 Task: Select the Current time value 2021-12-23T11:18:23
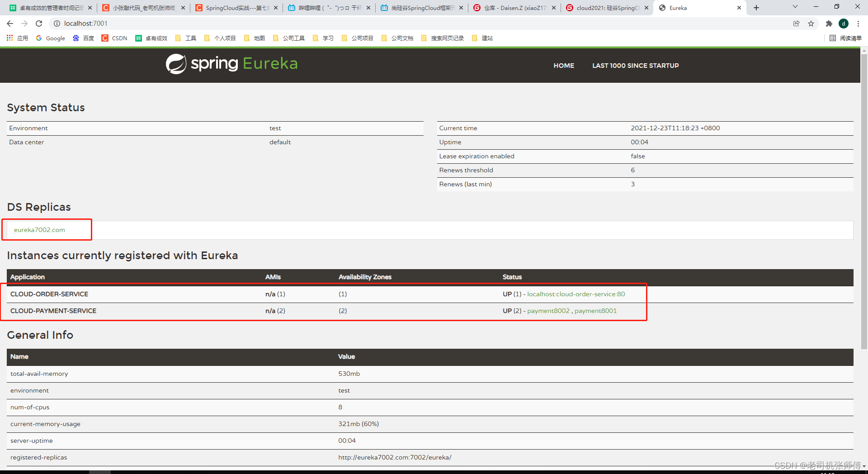[x=675, y=128]
